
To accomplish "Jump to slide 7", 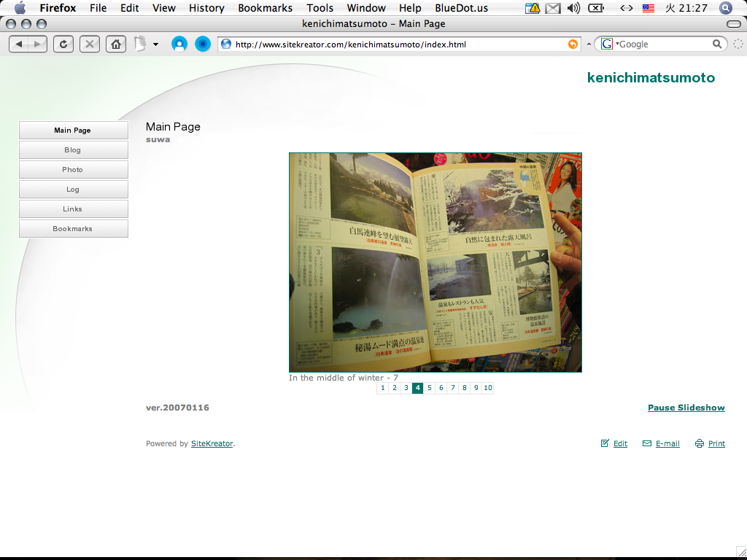I will tap(452, 388).
